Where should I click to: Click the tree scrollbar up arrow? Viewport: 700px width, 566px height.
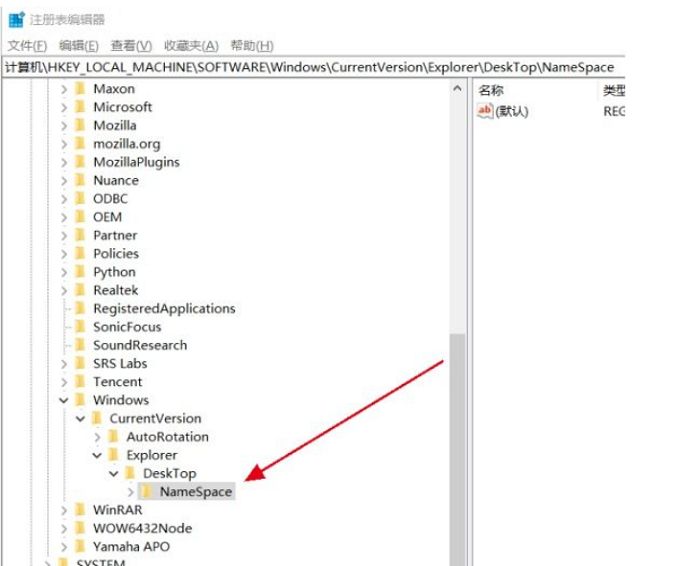457,88
